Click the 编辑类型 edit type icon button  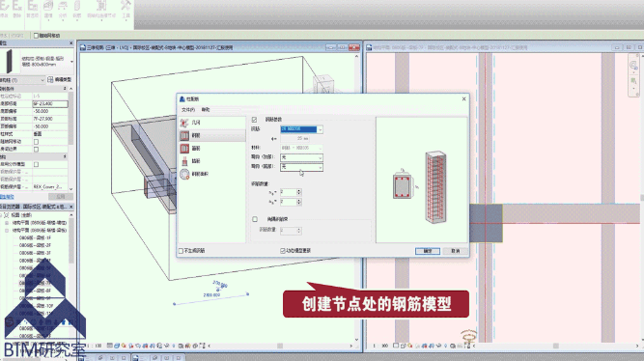(x=60, y=80)
